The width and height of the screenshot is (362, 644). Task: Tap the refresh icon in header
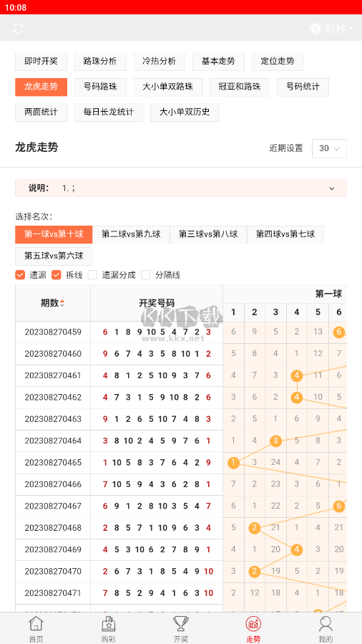18,29
